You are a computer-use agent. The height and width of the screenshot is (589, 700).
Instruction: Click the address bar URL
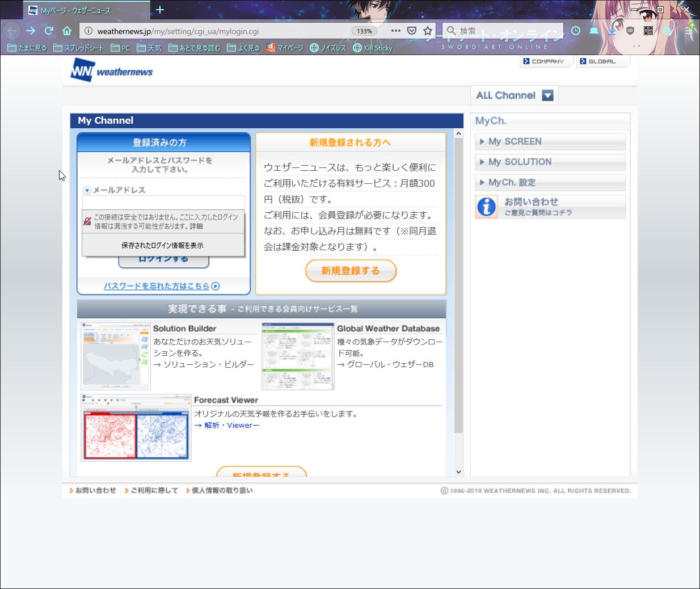pyautogui.click(x=178, y=31)
